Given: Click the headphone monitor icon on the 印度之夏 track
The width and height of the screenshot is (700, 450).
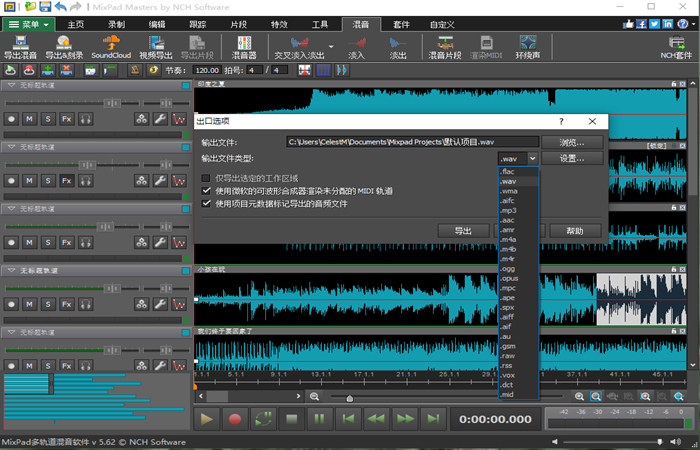Looking at the screenshot, I should (x=85, y=119).
